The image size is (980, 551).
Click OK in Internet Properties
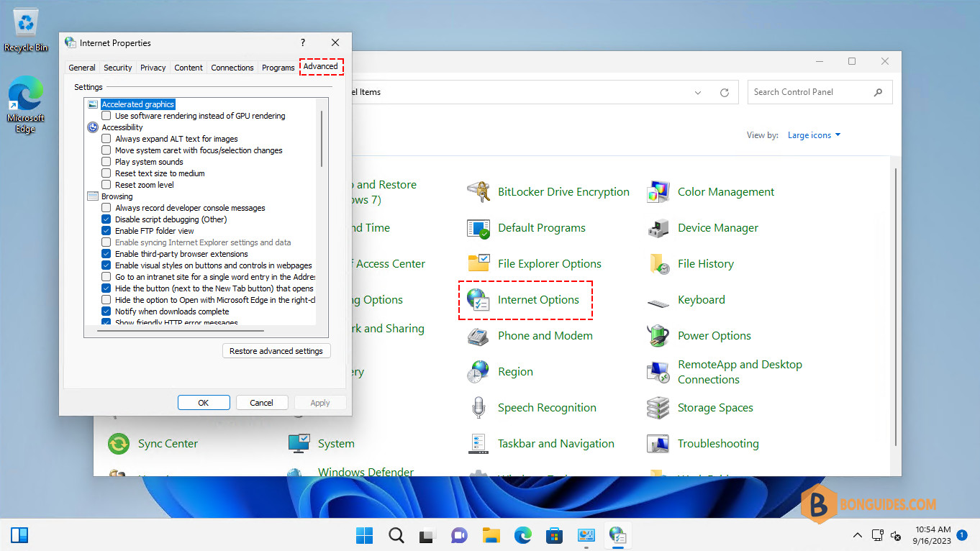(204, 403)
